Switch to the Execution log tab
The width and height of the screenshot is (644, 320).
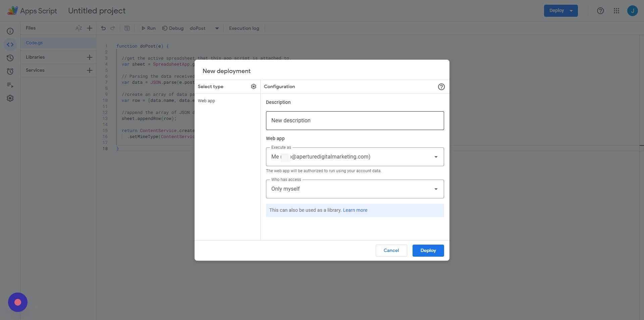tap(244, 28)
